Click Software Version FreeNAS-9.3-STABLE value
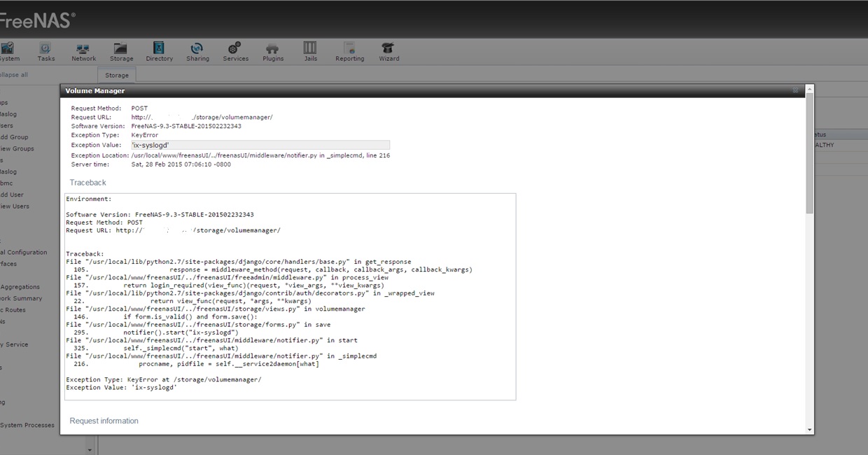Image resolution: width=868 pixels, height=455 pixels. pyautogui.click(x=186, y=126)
